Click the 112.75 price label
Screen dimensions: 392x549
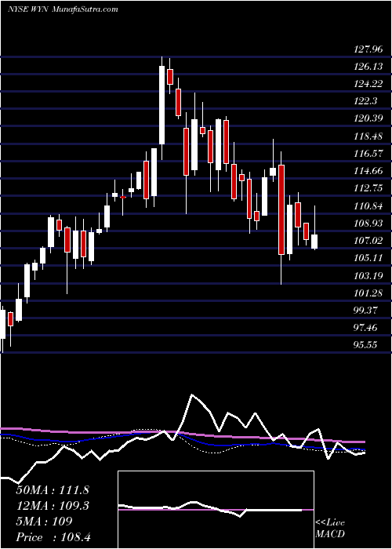368,189
